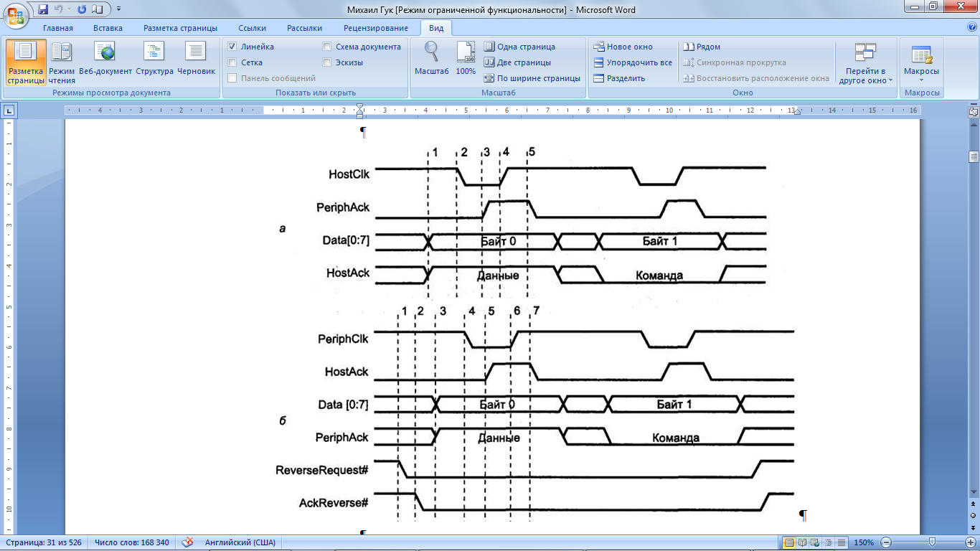Uncheck the Линейка ruler checkbox

pyautogui.click(x=232, y=47)
